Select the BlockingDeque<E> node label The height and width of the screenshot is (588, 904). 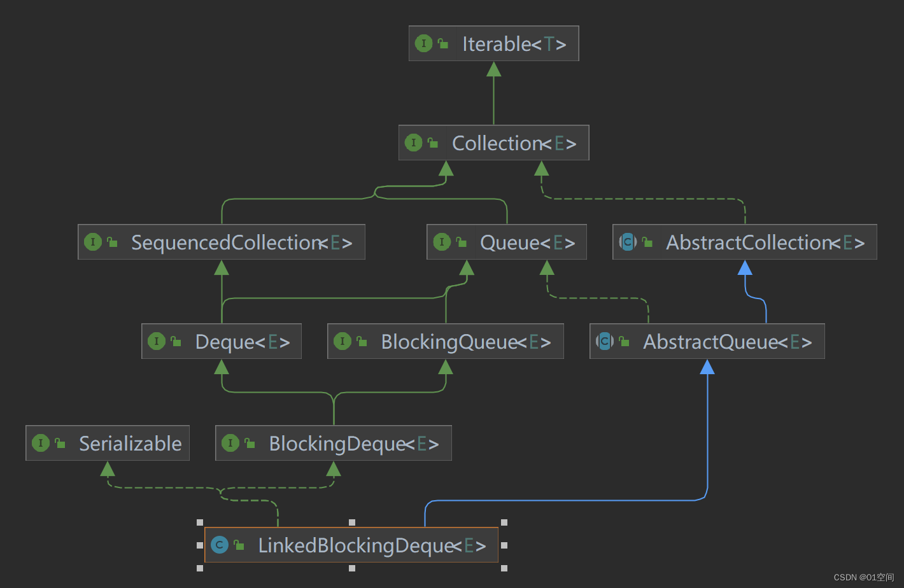click(354, 444)
